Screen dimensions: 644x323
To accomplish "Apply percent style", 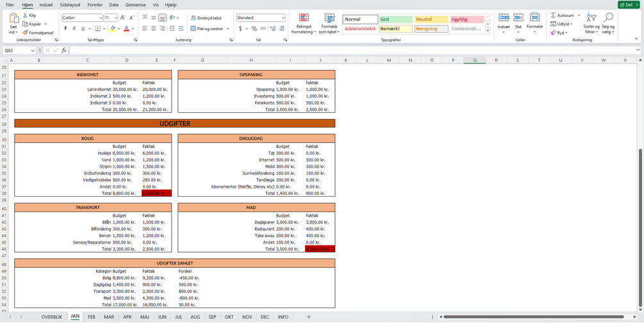I will coord(254,28).
